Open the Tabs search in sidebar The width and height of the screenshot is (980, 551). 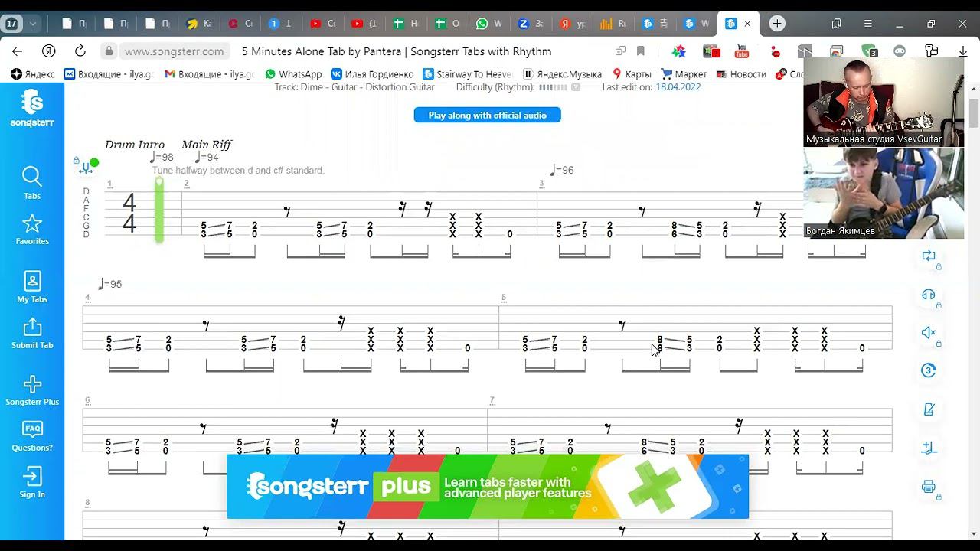[x=32, y=183]
